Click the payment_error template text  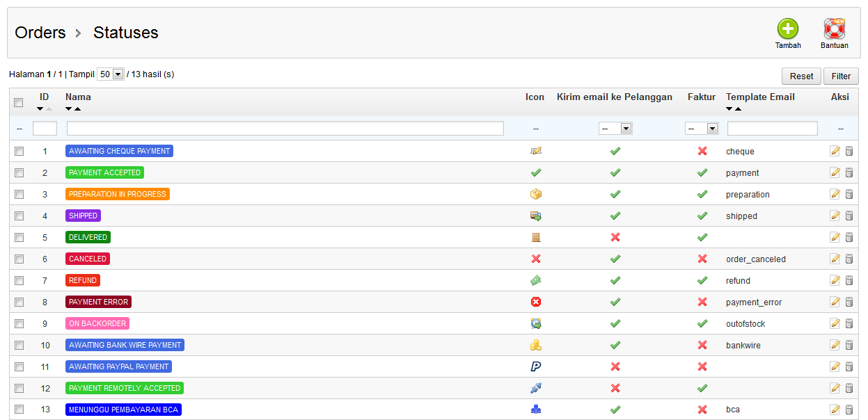[754, 302]
